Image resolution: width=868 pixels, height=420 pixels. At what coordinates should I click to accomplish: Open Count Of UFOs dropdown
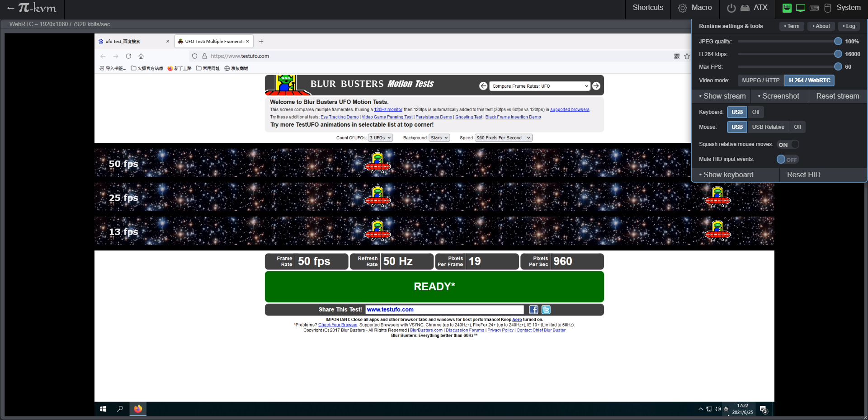pyautogui.click(x=380, y=138)
